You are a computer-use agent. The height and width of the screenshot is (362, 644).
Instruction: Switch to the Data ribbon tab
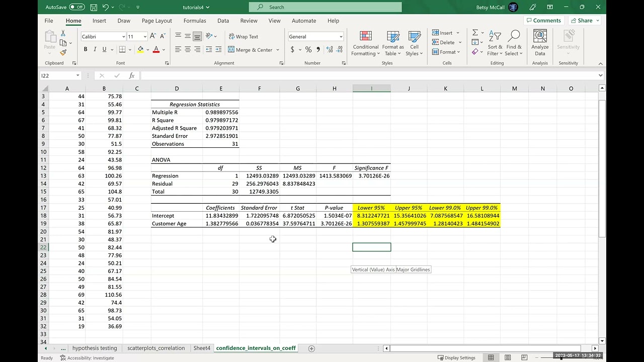[x=223, y=21]
